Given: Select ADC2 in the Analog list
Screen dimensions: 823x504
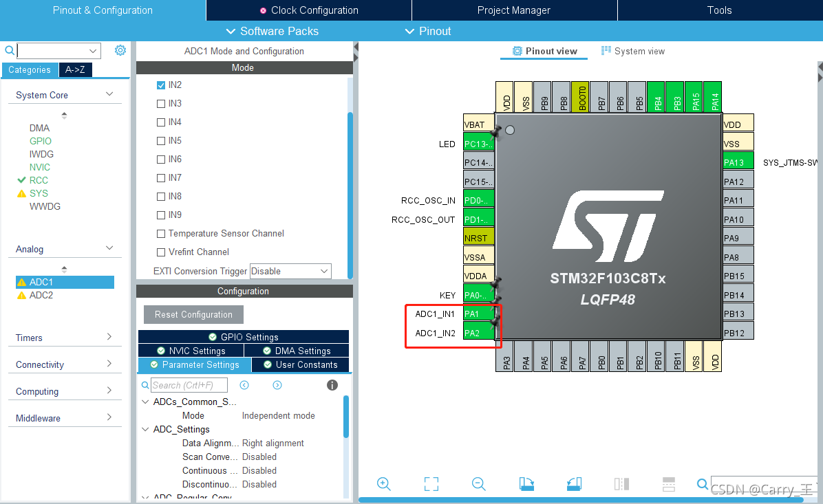Looking at the screenshot, I should (x=41, y=295).
